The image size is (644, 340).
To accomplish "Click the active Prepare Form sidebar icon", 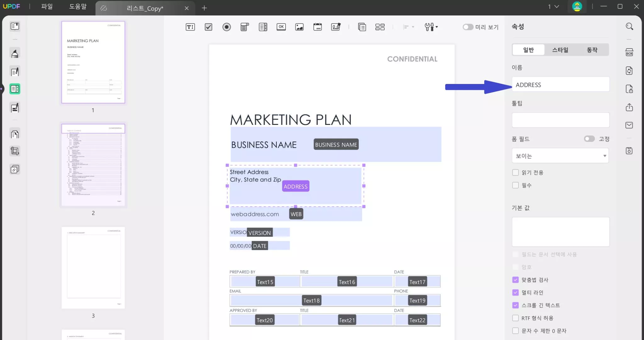I will pyautogui.click(x=15, y=89).
